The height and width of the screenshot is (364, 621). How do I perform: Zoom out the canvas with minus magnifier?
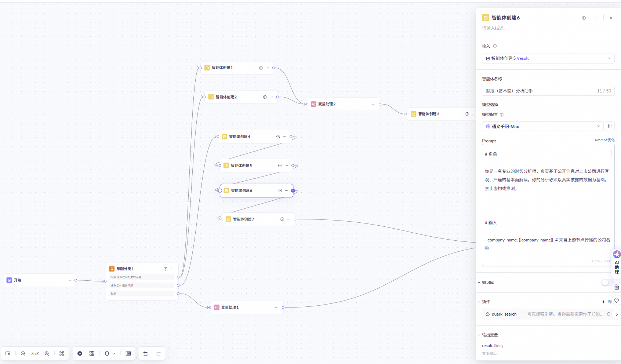pos(23,353)
